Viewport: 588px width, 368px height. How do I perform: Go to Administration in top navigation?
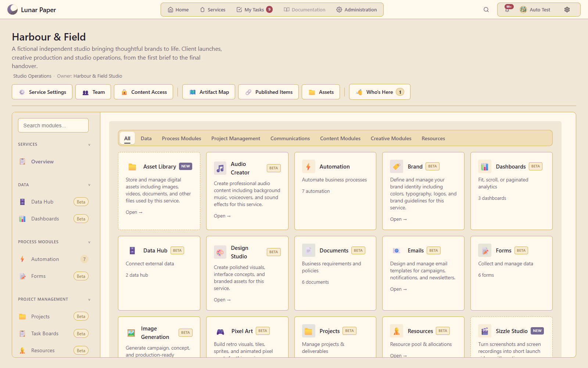tap(356, 10)
